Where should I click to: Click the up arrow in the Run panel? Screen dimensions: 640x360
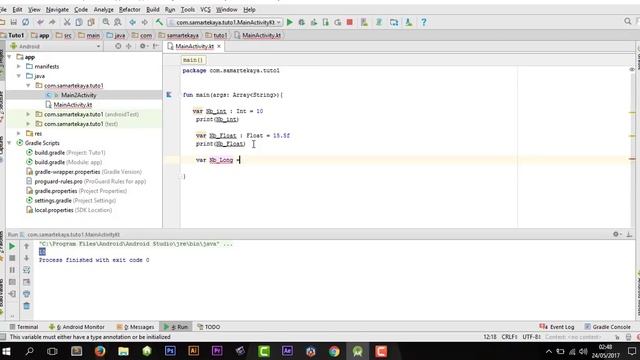(x=27, y=246)
